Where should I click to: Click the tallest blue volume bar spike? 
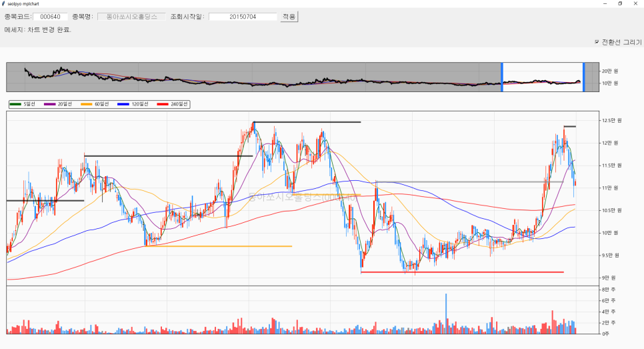click(x=446, y=314)
